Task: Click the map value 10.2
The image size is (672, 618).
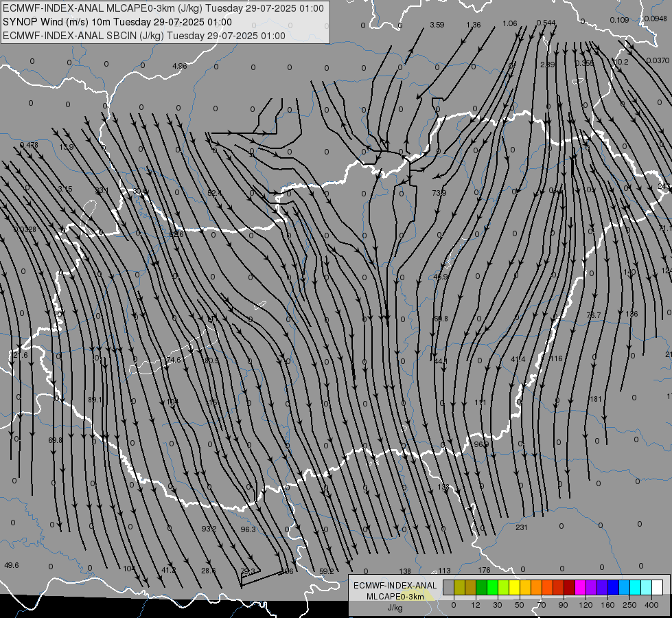Action: click(621, 62)
